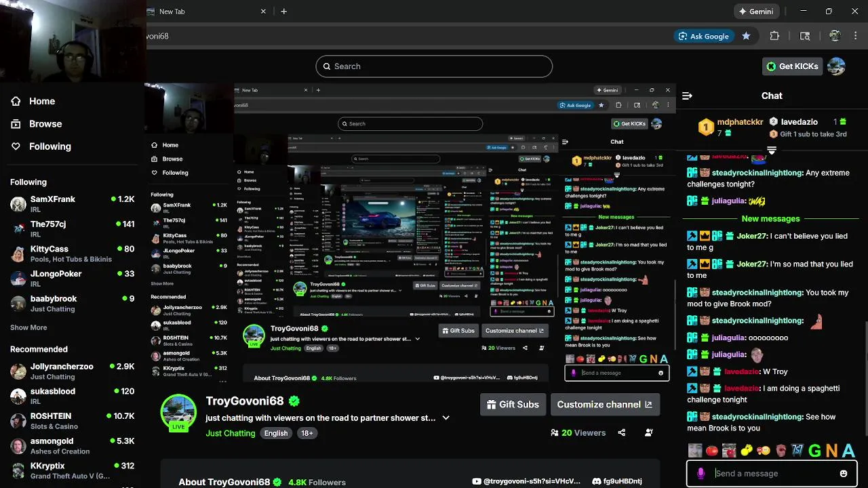The image size is (868, 488).
Task: Expand the gift leaderboard in chat
Action: 772,150
